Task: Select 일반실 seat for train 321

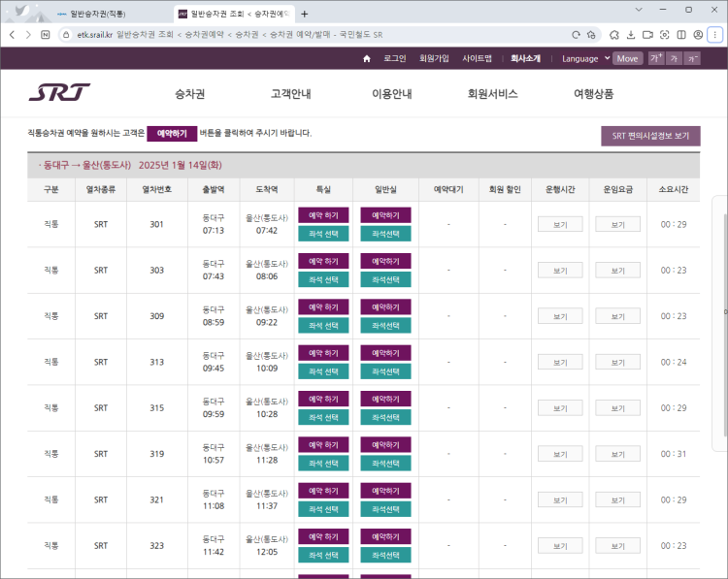Action: click(x=385, y=509)
